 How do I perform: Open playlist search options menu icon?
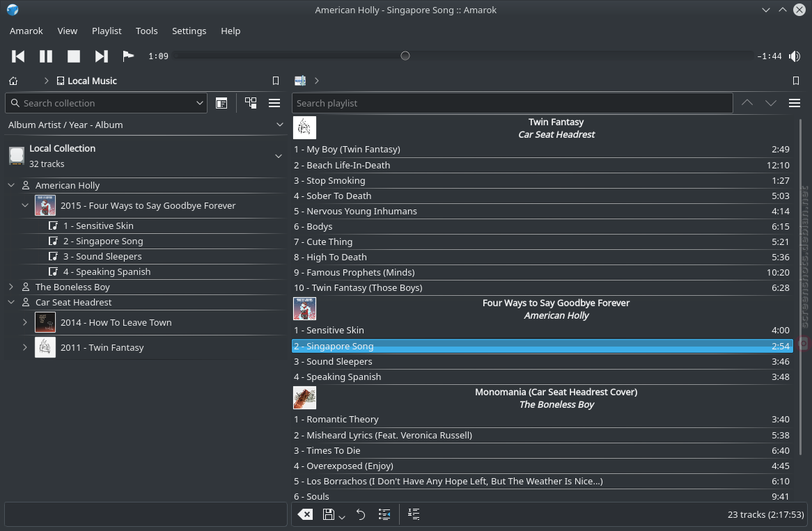(795, 103)
